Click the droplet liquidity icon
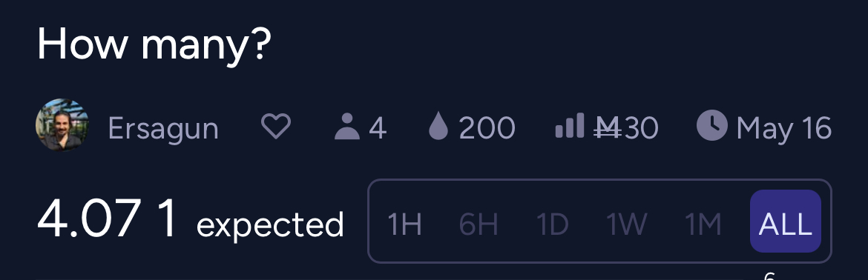Viewport: 868px width, 280px height. (x=438, y=127)
